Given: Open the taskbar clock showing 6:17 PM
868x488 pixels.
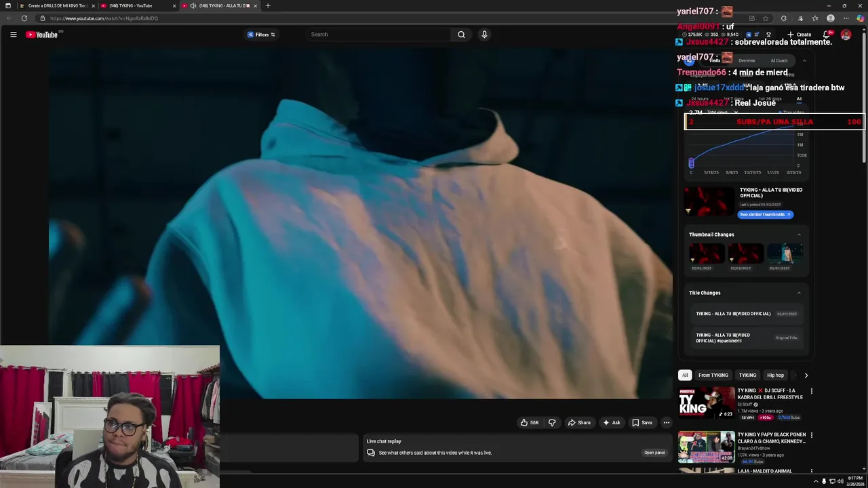Looking at the screenshot, I should point(855,481).
